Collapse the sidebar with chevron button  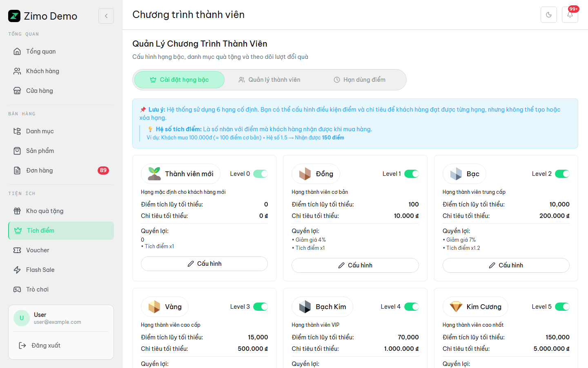[x=106, y=16]
